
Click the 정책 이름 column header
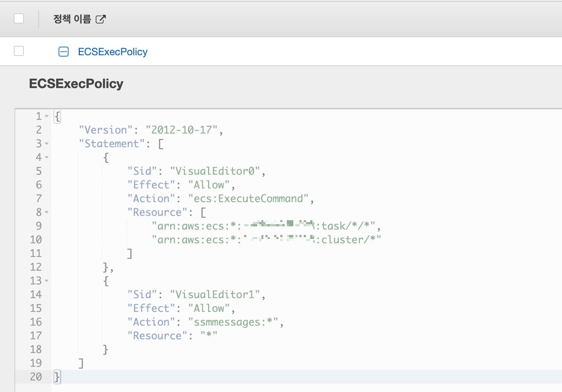point(72,19)
